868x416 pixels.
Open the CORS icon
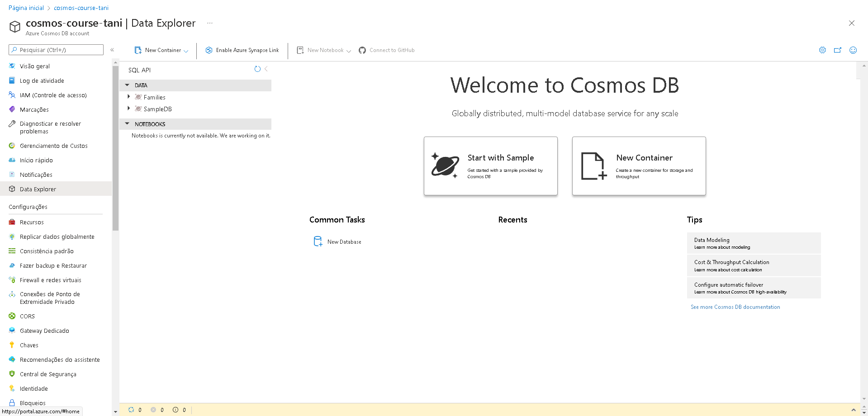(x=12, y=316)
